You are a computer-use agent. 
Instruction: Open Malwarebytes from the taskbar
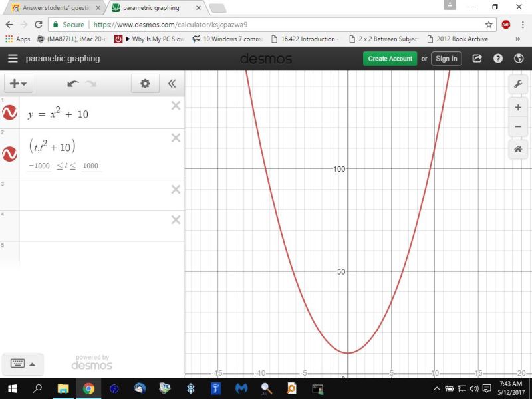pyautogui.click(x=241, y=388)
